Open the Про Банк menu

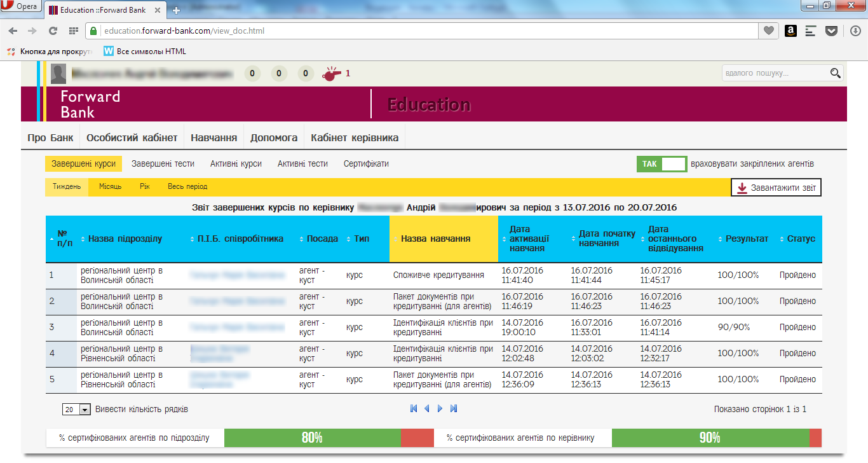[50, 137]
